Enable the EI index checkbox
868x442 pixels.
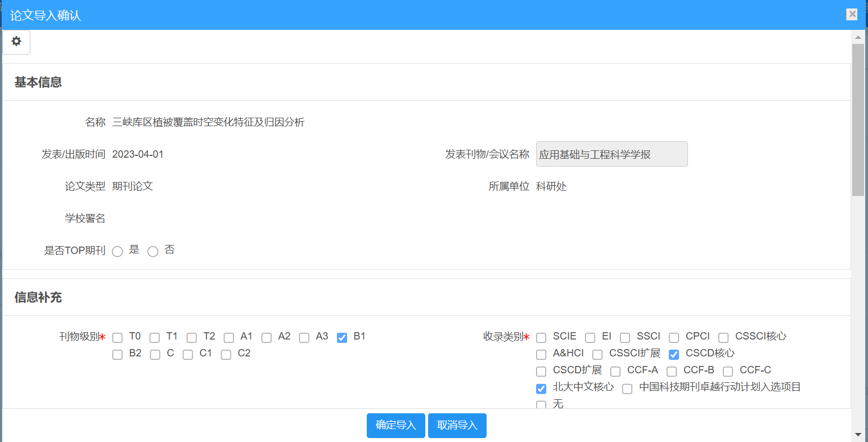(590, 338)
